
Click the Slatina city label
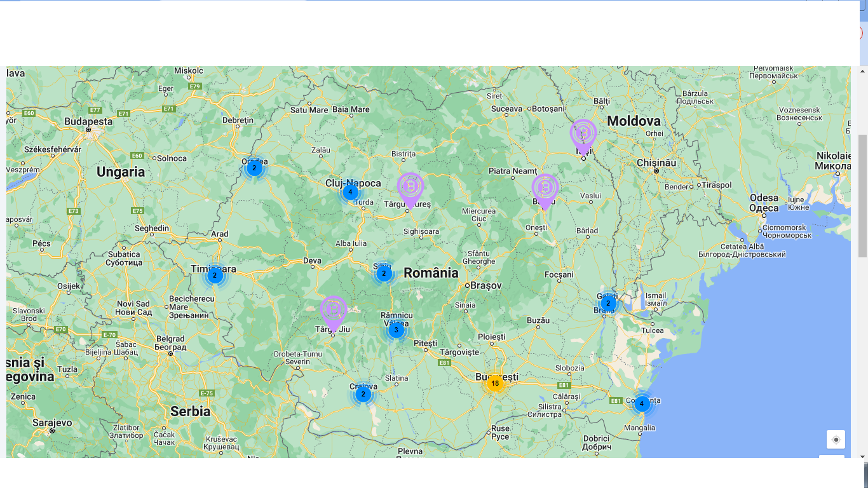click(397, 378)
